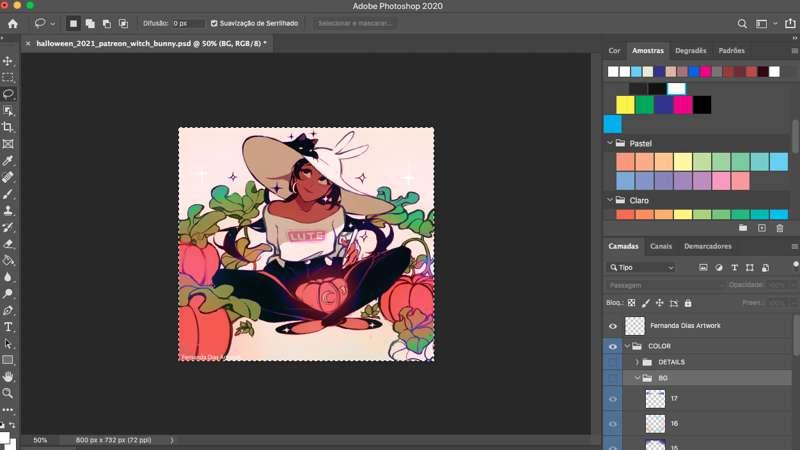Select the Crop tool
The image size is (800, 450).
pyautogui.click(x=8, y=127)
